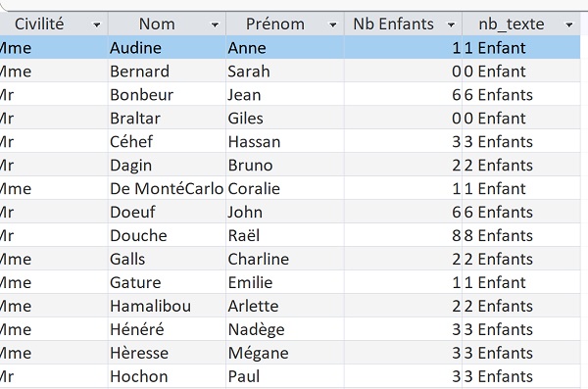The image size is (588, 389).
Task: Open the Prénom column filter dropdown arrow
Action: [x=332, y=24]
